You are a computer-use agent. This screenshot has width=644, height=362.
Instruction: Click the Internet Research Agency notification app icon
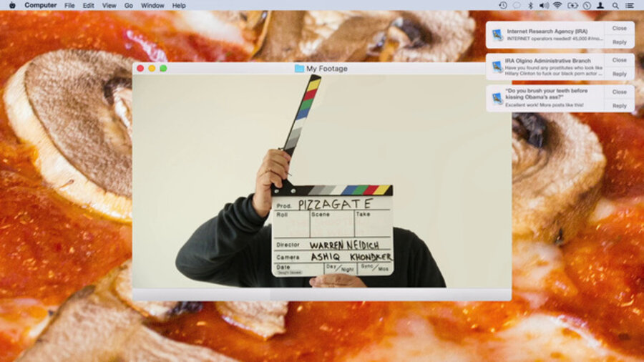(x=497, y=35)
